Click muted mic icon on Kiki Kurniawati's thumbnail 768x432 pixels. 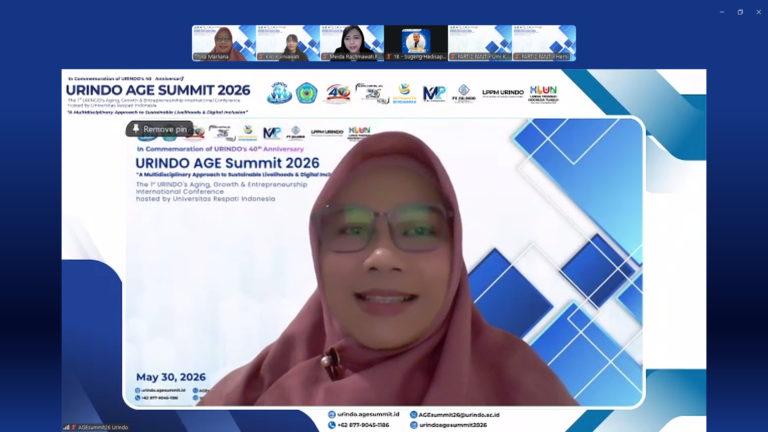click(x=261, y=57)
